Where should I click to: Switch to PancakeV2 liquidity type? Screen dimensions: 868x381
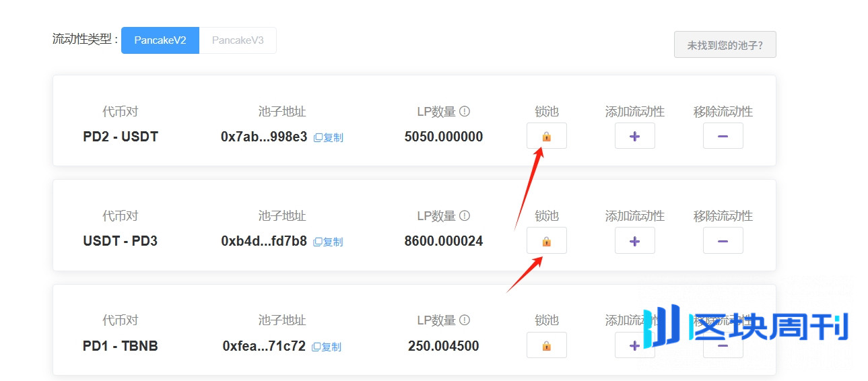(160, 40)
